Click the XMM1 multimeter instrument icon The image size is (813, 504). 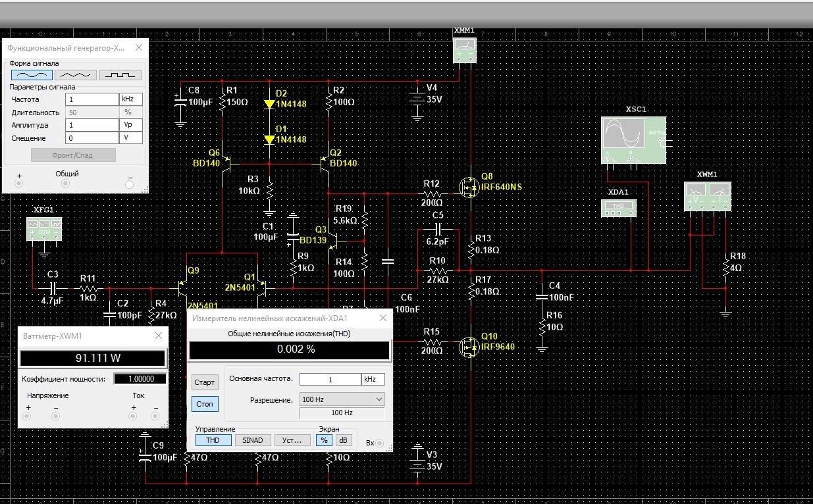465,50
